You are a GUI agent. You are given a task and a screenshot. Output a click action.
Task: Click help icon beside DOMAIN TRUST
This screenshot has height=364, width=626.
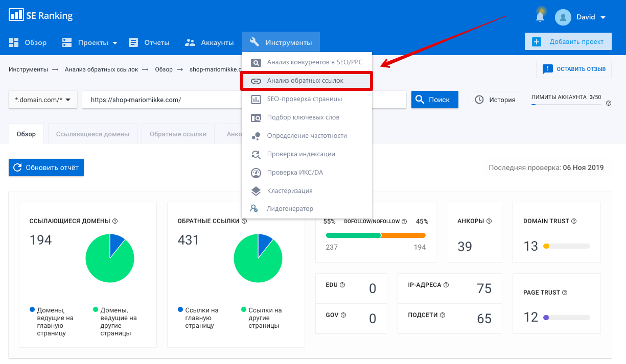(574, 221)
